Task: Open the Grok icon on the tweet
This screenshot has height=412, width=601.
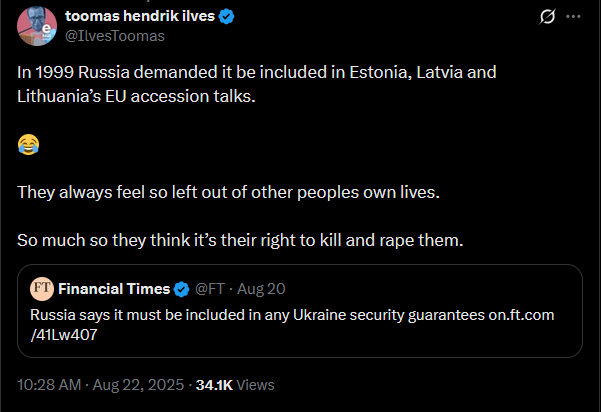Action: click(547, 16)
